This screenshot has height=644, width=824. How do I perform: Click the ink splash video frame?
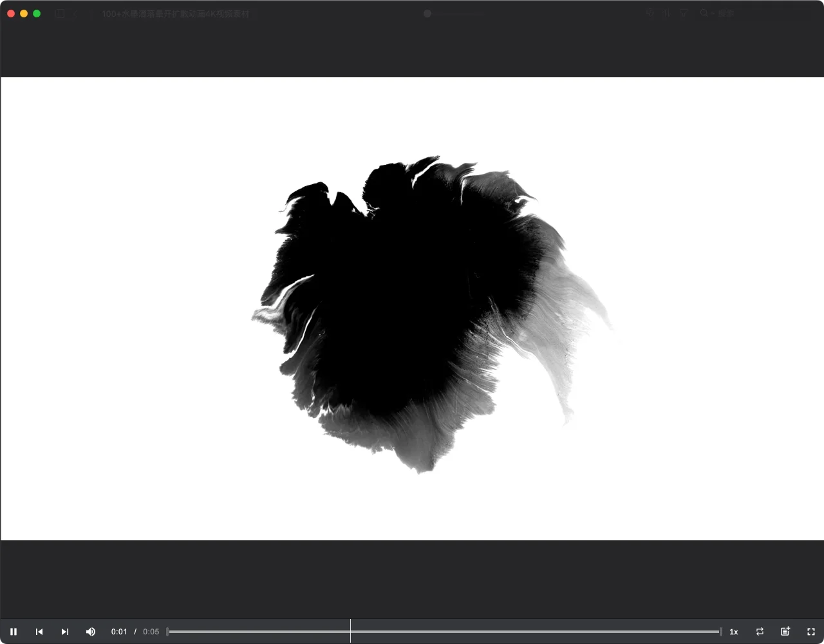(x=412, y=308)
